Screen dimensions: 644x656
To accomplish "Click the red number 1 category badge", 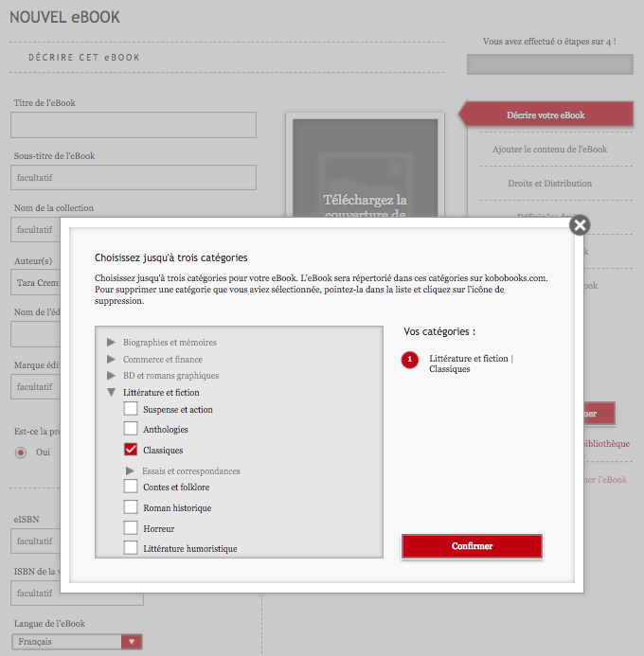I will pyautogui.click(x=409, y=360).
